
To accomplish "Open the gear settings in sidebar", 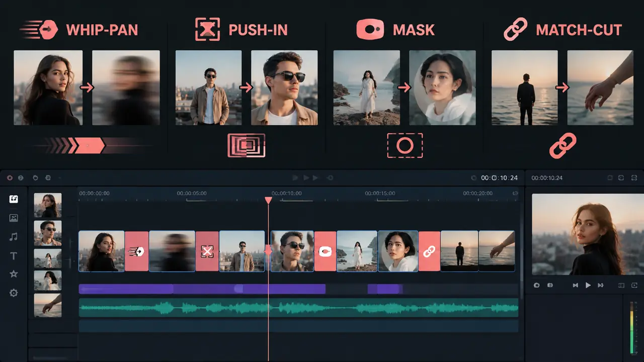I will pos(14,293).
